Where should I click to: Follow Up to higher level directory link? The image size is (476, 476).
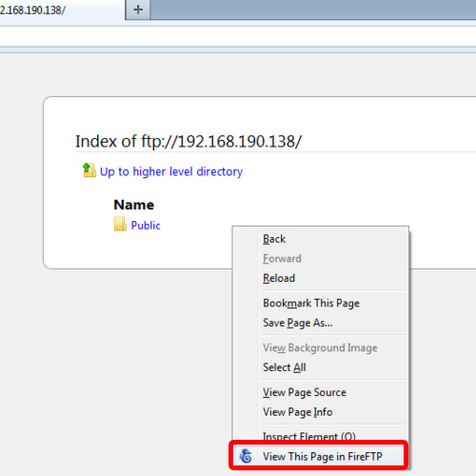pyautogui.click(x=171, y=171)
